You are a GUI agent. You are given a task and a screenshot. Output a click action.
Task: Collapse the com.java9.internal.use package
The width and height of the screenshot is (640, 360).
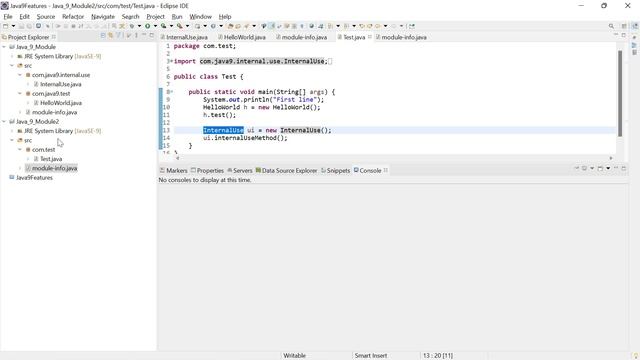coord(20,75)
